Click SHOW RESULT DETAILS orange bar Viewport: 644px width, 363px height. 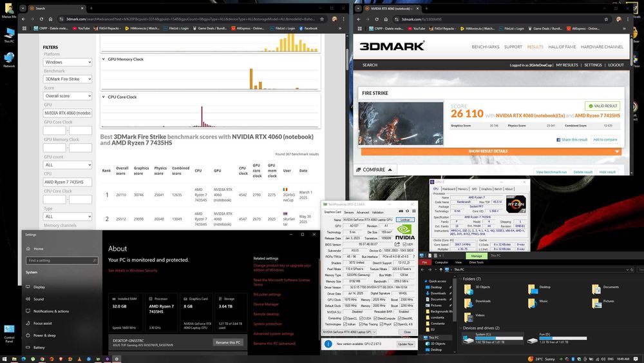[x=491, y=152]
